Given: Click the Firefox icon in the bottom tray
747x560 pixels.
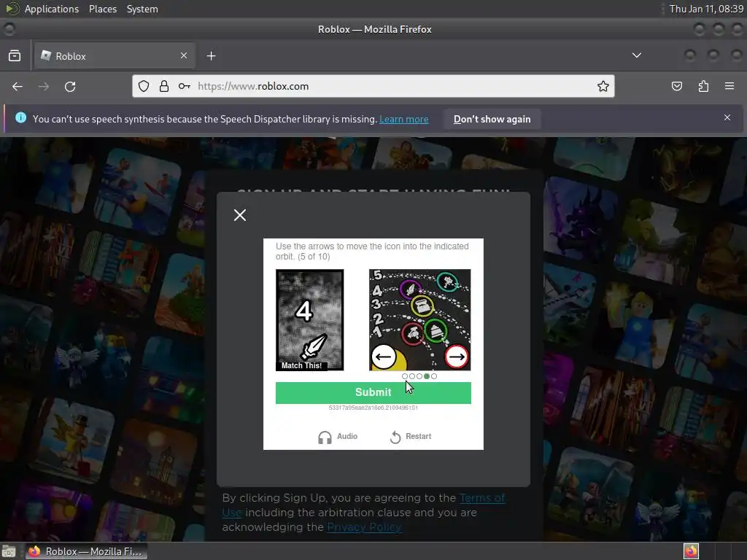Looking at the screenshot, I should pyautogui.click(x=691, y=551).
